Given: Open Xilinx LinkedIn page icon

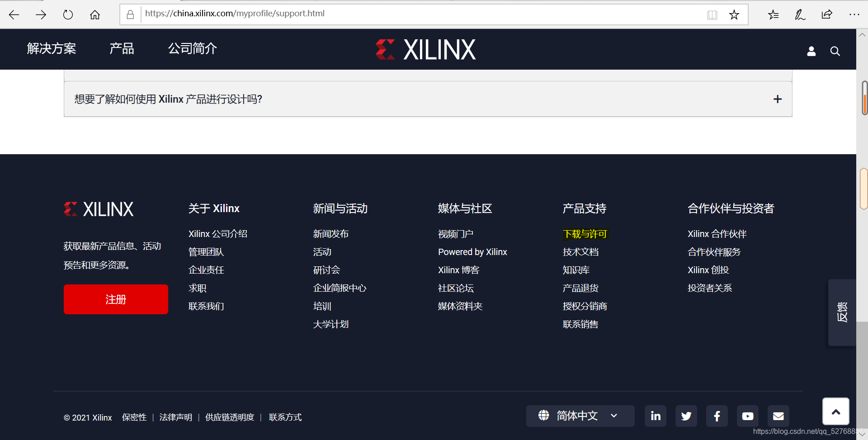Looking at the screenshot, I should 656,416.
